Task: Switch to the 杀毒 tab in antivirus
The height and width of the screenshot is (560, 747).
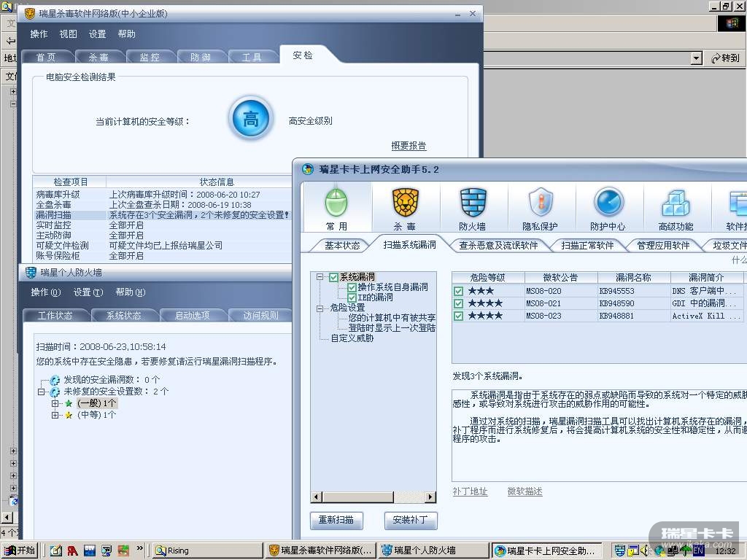Action: [x=98, y=57]
